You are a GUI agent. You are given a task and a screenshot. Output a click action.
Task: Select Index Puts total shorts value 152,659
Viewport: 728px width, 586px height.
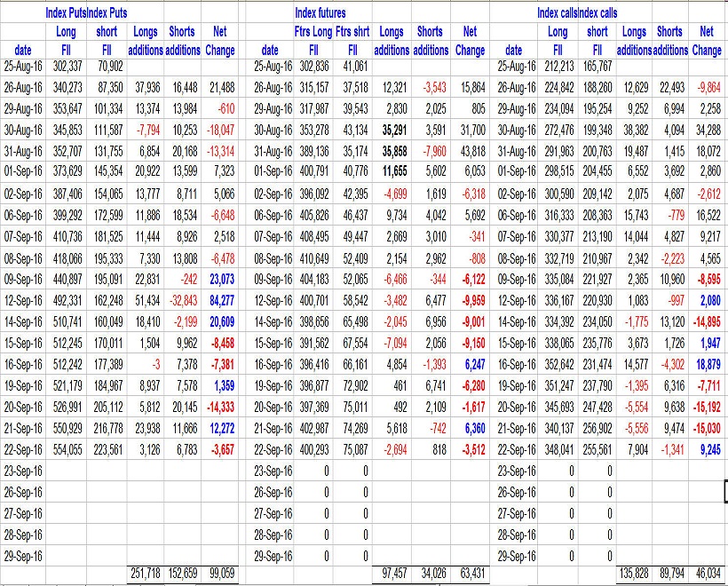click(x=183, y=574)
